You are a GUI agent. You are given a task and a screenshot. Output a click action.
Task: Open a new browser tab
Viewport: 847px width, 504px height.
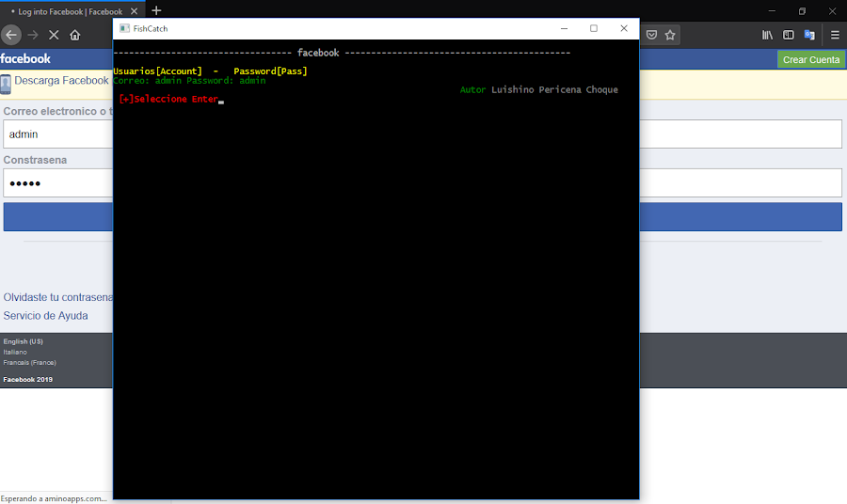click(x=156, y=10)
